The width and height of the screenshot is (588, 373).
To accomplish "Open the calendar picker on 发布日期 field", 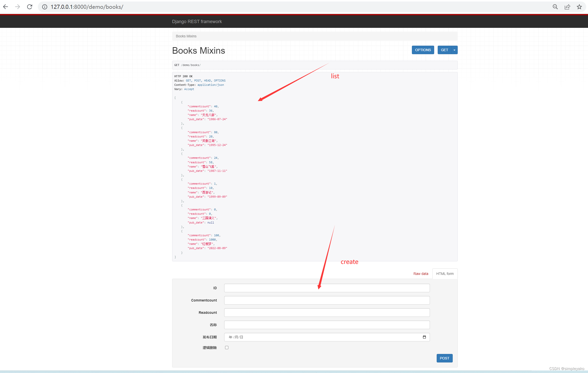I will point(424,337).
